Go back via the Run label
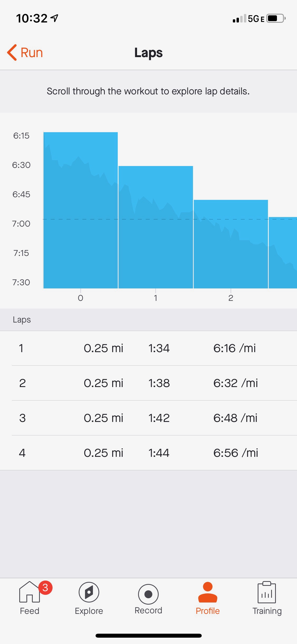This screenshot has height=644, width=297. coord(32,52)
